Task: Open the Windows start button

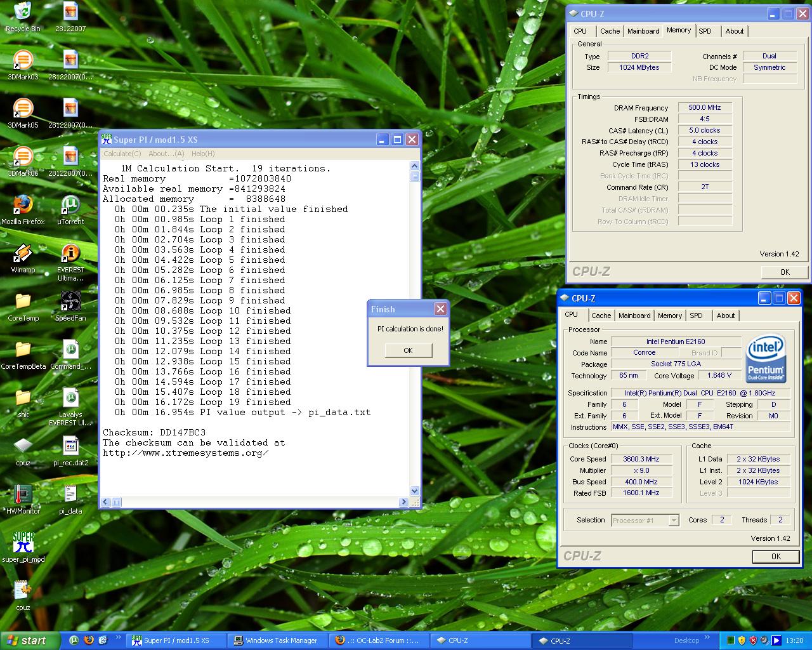Action: (x=30, y=640)
